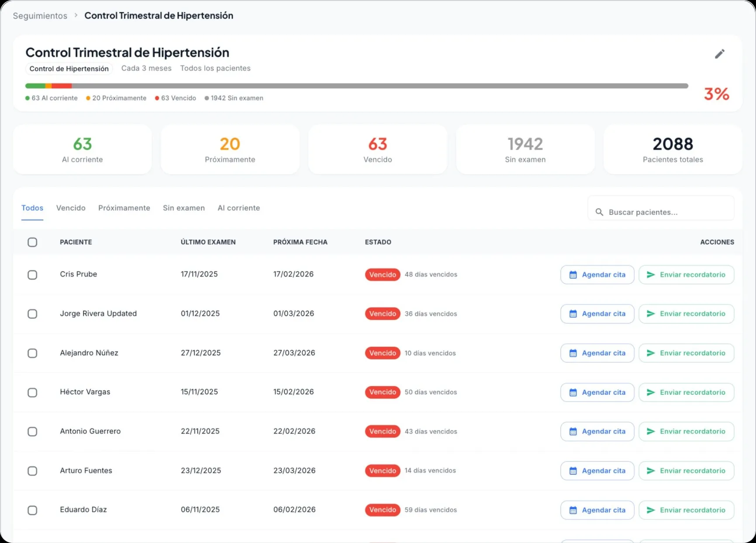Click the 63 Al corriente summary card
The height and width of the screenshot is (543, 756).
coord(83,149)
